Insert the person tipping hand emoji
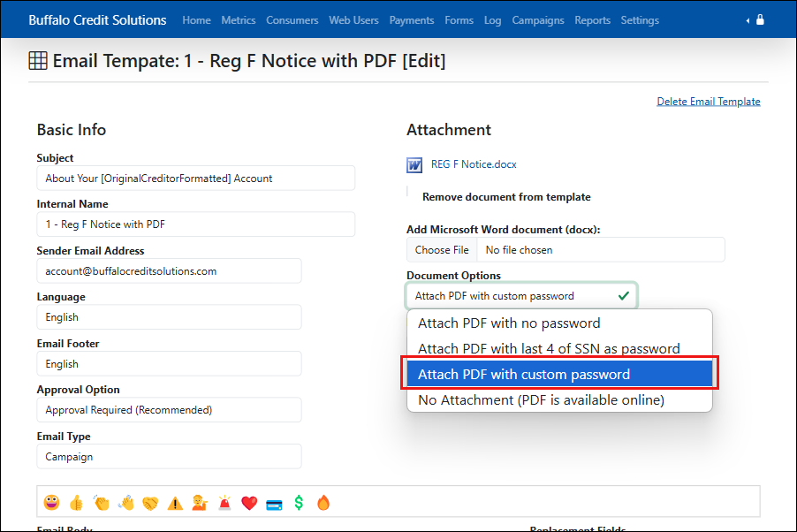 pyautogui.click(x=200, y=503)
